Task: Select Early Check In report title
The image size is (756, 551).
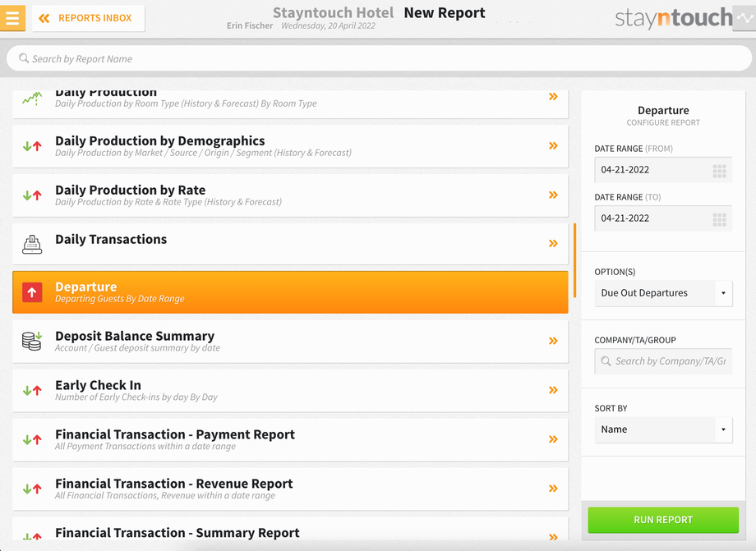Action: click(98, 385)
